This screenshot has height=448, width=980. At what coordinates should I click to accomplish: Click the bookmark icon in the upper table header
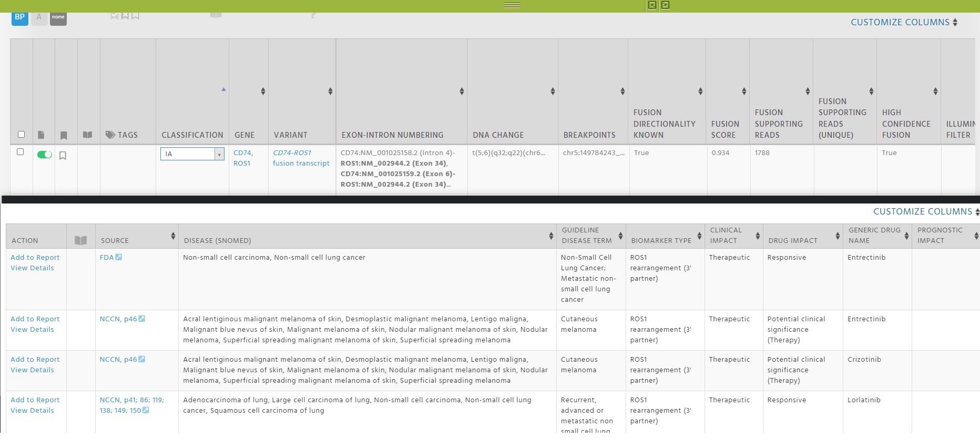[64, 135]
